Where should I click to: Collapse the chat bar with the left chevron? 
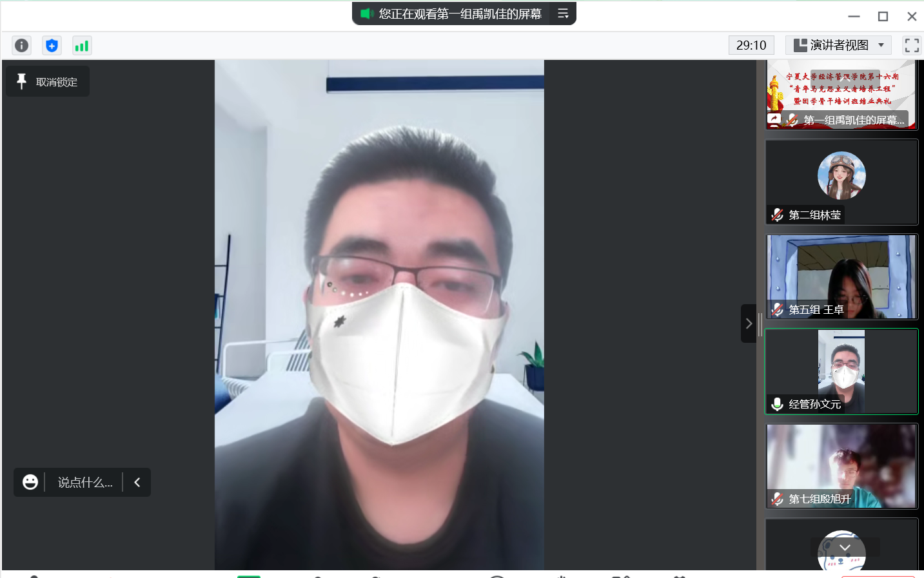(137, 482)
